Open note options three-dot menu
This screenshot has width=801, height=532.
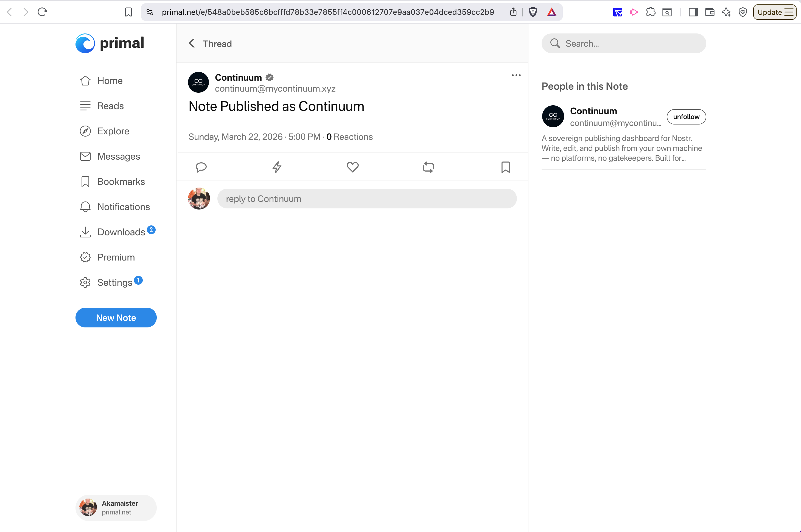[x=516, y=75]
